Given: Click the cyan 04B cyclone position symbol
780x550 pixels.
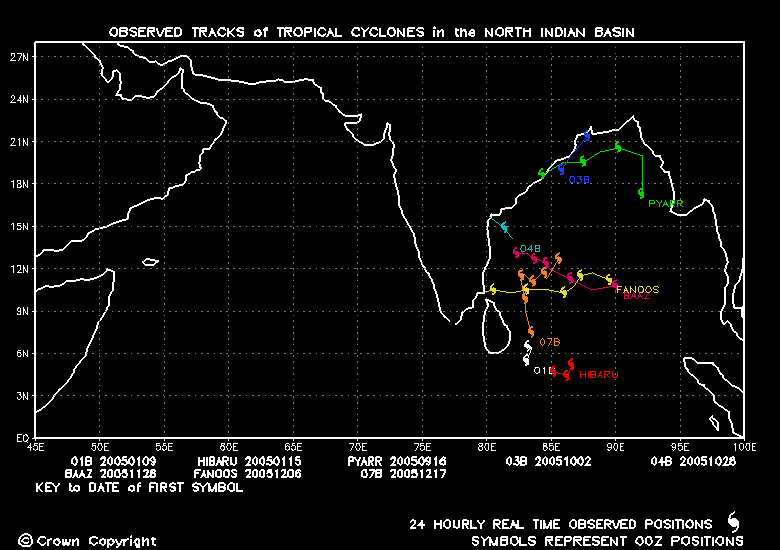Looking at the screenshot, I should pos(504,228).
